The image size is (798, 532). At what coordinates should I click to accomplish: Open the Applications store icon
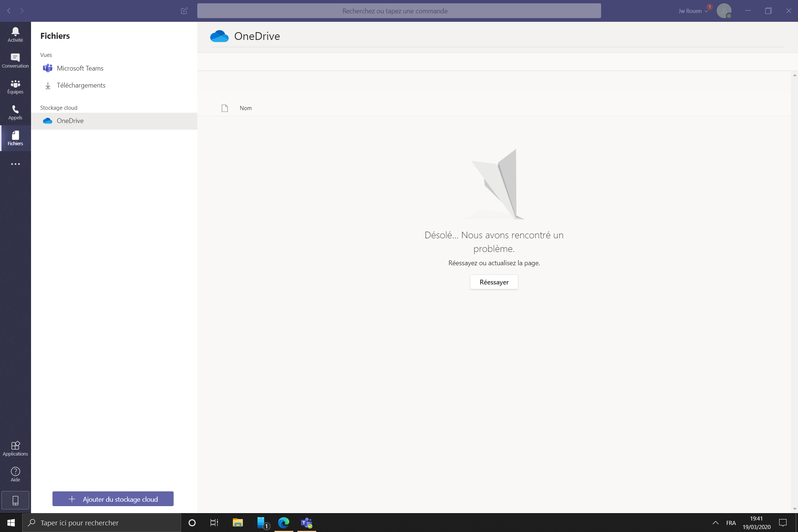[15, 449]
